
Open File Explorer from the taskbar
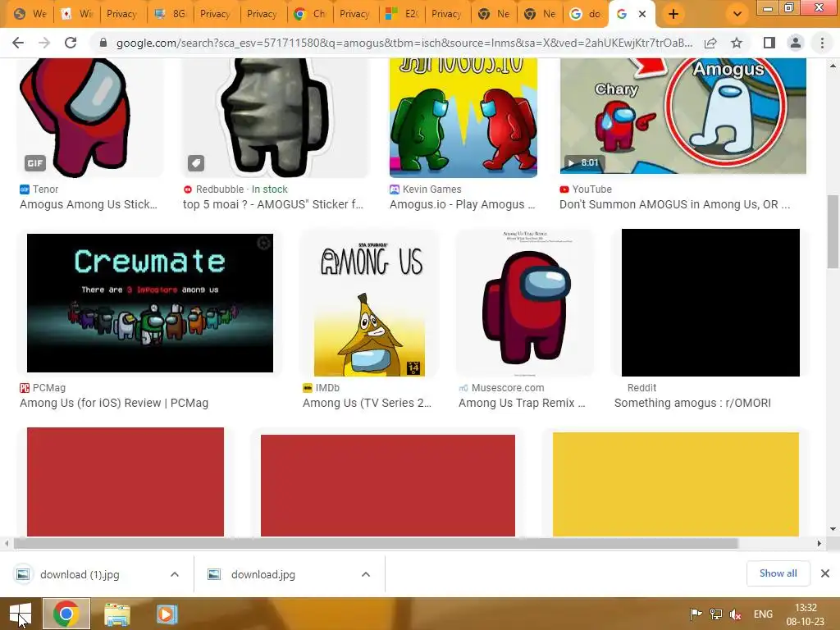(117, 614)
